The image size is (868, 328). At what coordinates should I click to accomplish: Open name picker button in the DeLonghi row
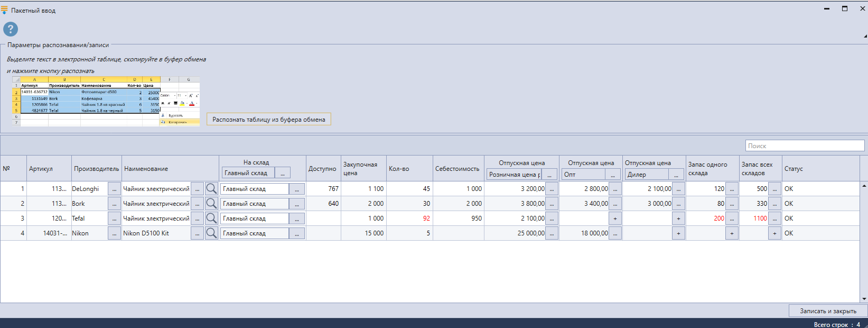pos(197,189)
